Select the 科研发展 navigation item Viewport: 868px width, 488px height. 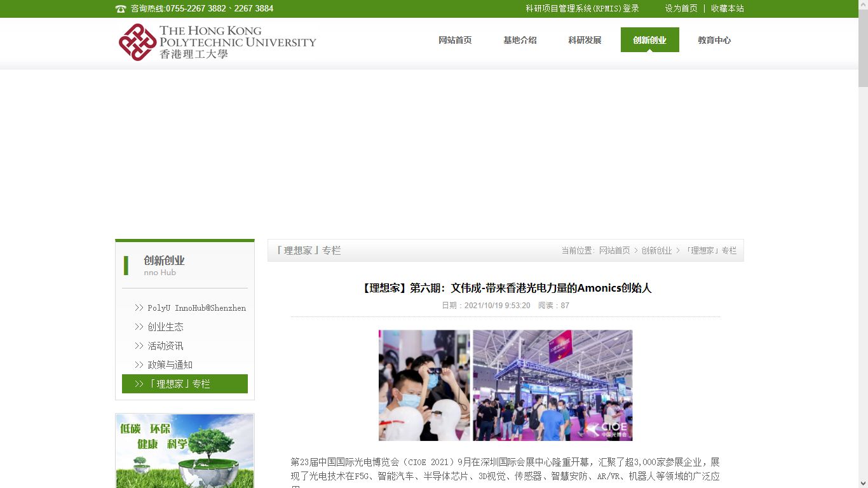585,40
